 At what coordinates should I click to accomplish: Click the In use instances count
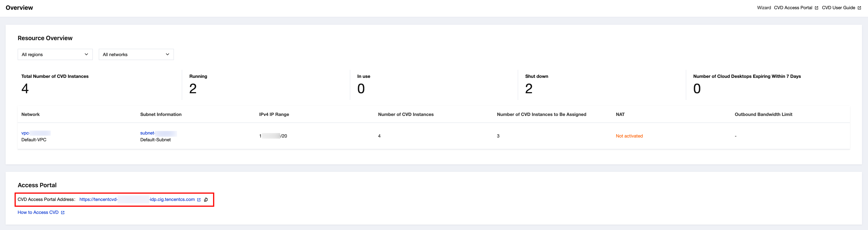click(x=361, y=89)
